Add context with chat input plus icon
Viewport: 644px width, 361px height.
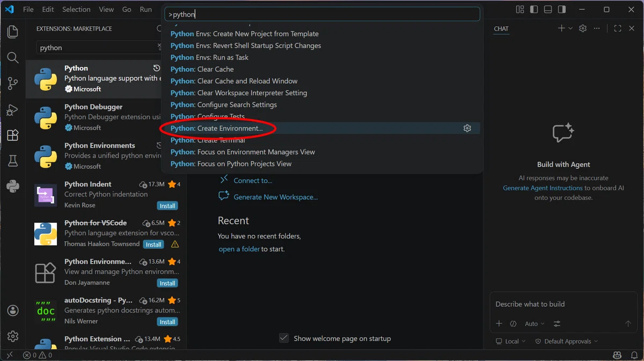(x=499, y=323)
